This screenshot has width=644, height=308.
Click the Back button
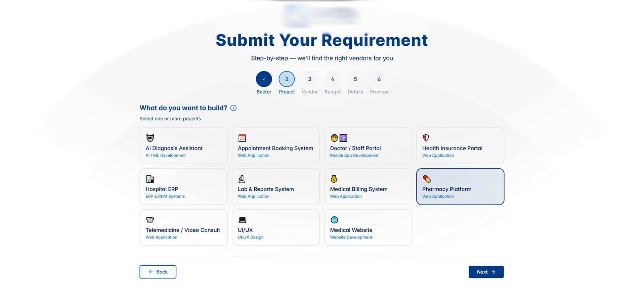(158, 272)
